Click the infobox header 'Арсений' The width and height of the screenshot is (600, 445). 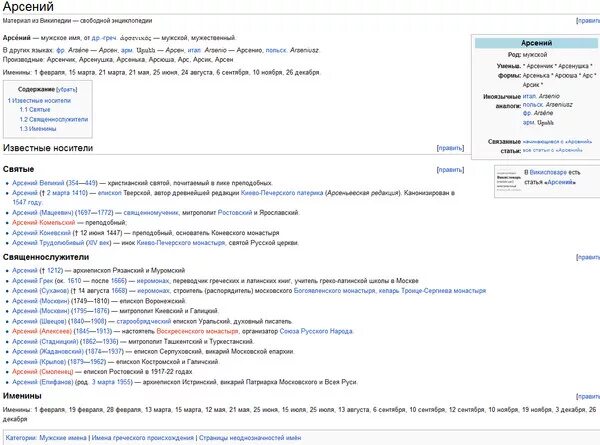click(x=536, y=43)
